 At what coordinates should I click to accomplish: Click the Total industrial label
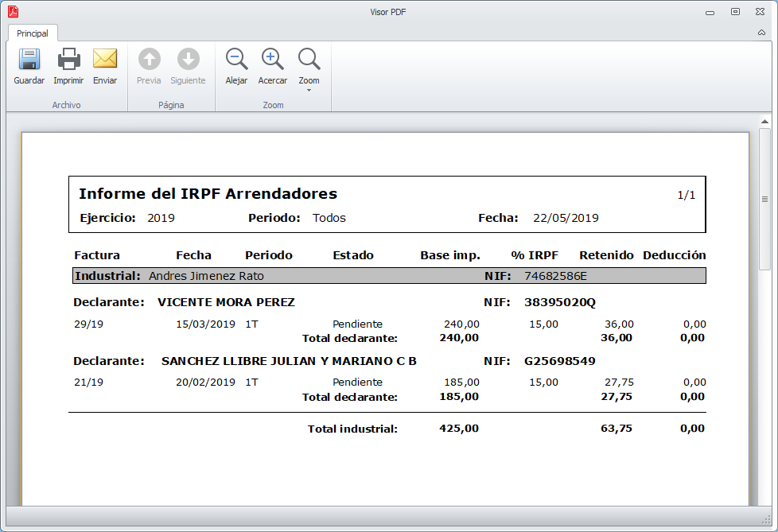[x=352, y=429]
